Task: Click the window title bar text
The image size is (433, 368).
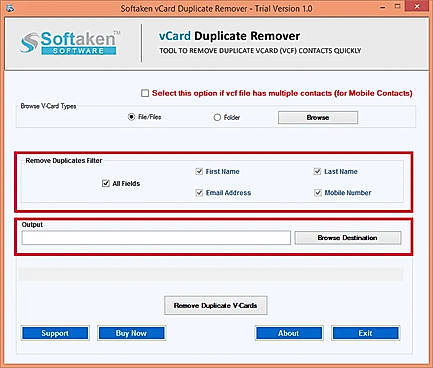Action: tap(216, 8)
